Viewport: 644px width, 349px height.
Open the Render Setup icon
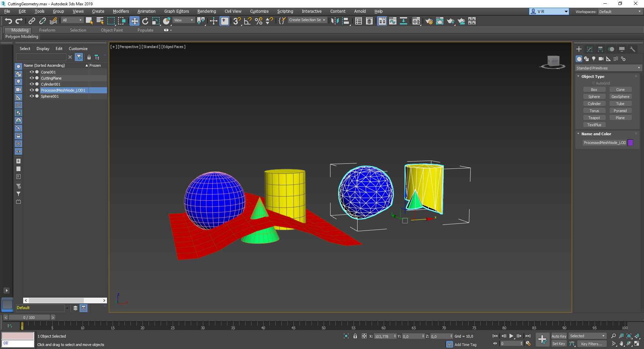click(429, 21)
